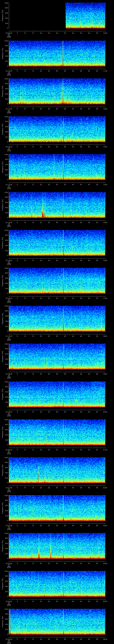Click the 24:00 end time label
The height and width of the screenshot is (644, 114).
click(x=105, y=563)
